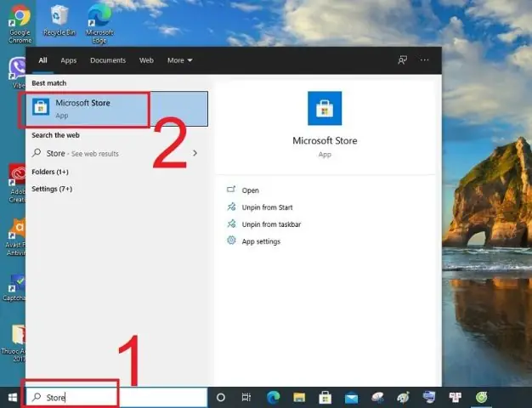The width and height of the screenshot is (532, 408).
Task: Open the Thuoc desktop file icon
Action: click(14, 343)
